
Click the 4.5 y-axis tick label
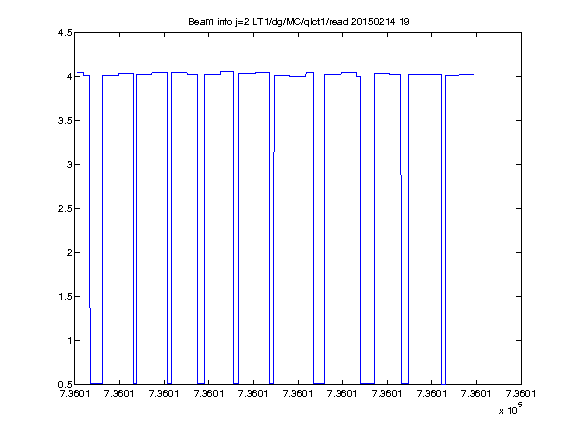[65, 33]
